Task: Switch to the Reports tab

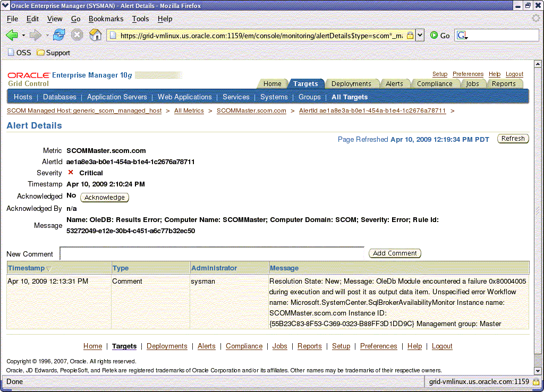Action: coord(504,83)
